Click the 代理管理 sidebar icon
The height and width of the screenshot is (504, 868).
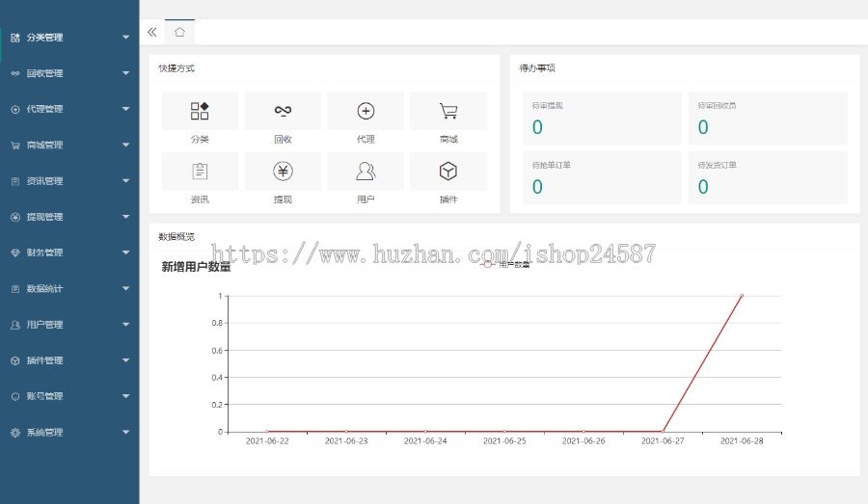click(15, 109)
